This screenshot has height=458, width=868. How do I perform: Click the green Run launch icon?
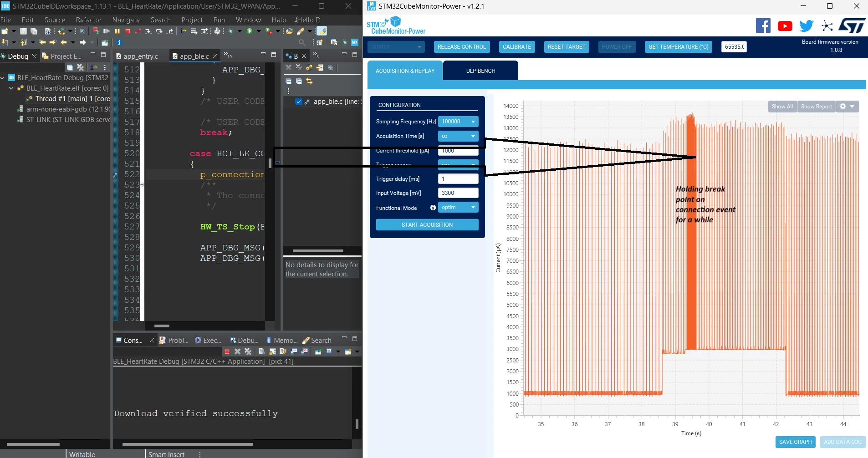click(250, 31)
